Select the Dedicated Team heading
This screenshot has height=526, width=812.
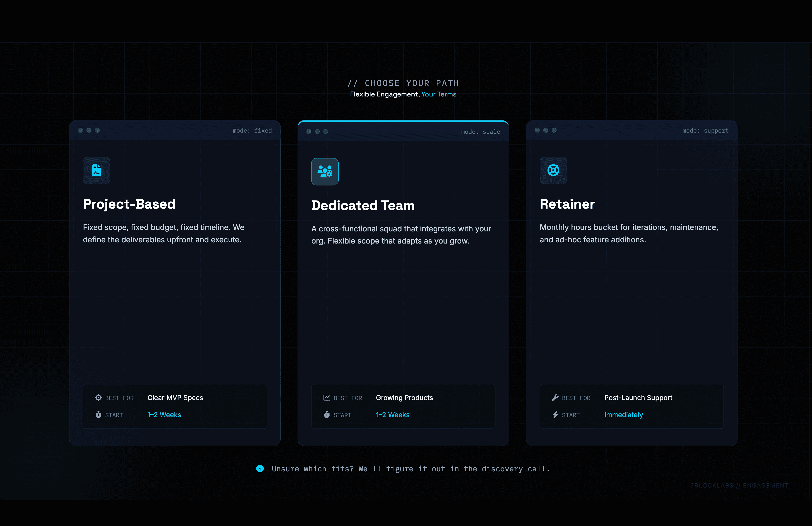point(363,206)
